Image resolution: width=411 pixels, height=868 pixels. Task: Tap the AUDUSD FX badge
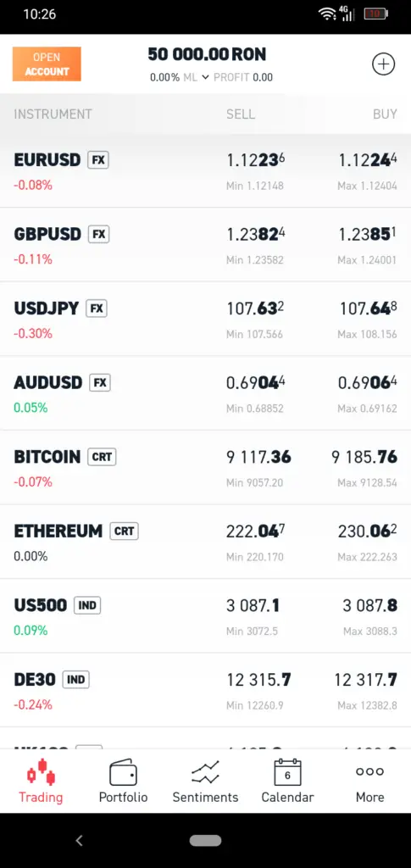(99, 382)
